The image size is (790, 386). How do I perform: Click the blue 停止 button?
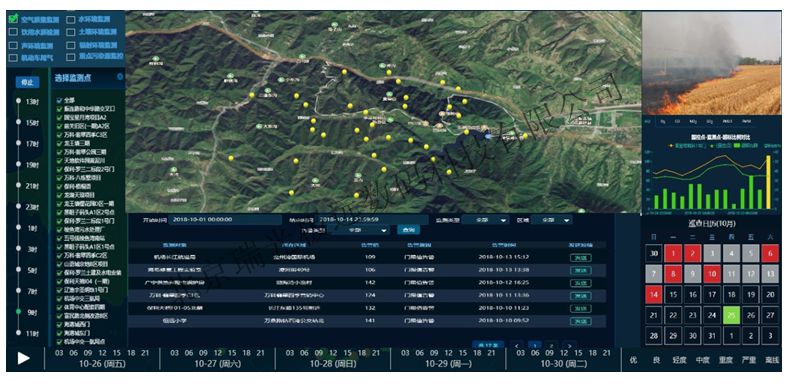pyautogui.click(x=27, y=82)
